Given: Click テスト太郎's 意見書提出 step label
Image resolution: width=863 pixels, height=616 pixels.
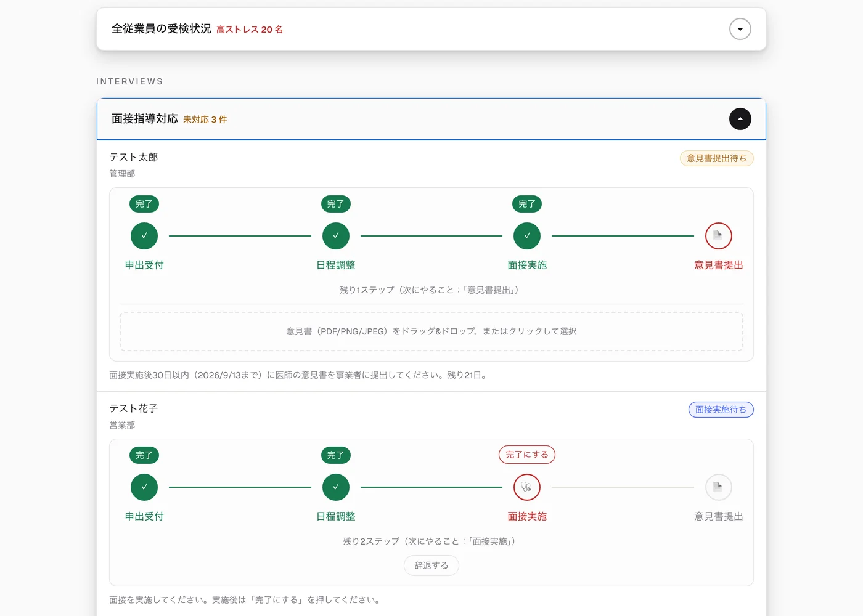Looking at the screenshot, I should click(x=719, y=265).
